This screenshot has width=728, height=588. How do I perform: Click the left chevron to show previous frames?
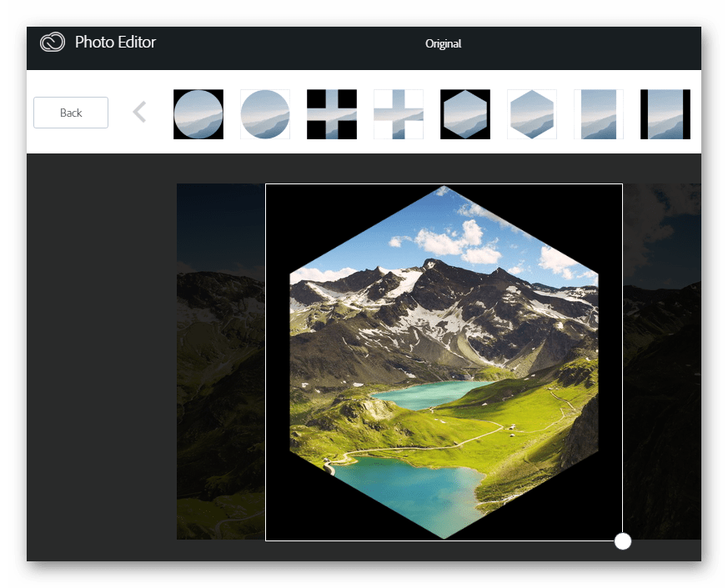pos(139,112)
